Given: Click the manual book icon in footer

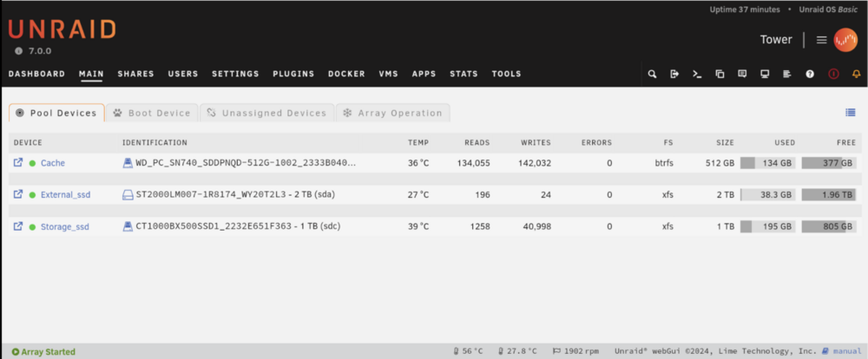Looking at the screenshot, I should [x=825, y=350].
